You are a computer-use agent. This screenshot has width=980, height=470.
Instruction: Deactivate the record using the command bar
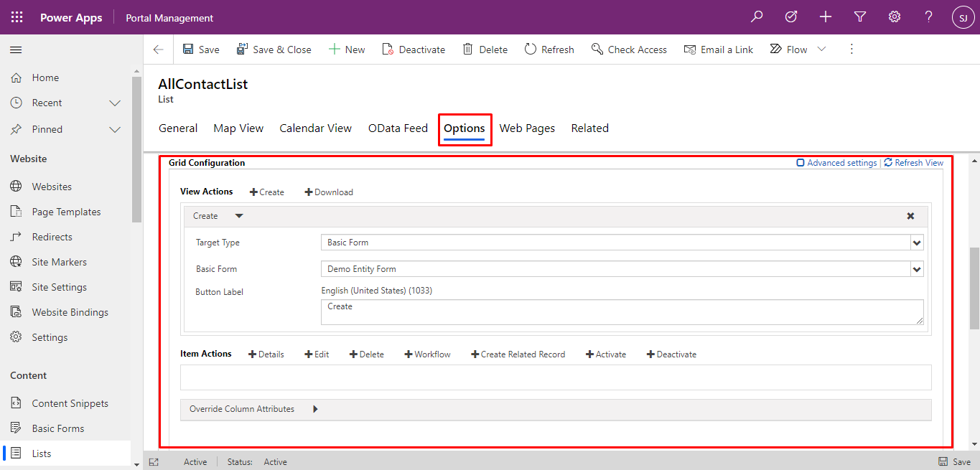pyautogui.click(x=414, y=49)
